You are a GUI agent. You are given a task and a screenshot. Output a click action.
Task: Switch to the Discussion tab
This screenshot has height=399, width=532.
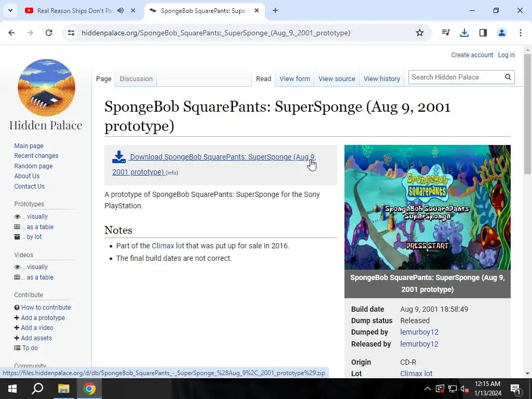pos(136,79)
